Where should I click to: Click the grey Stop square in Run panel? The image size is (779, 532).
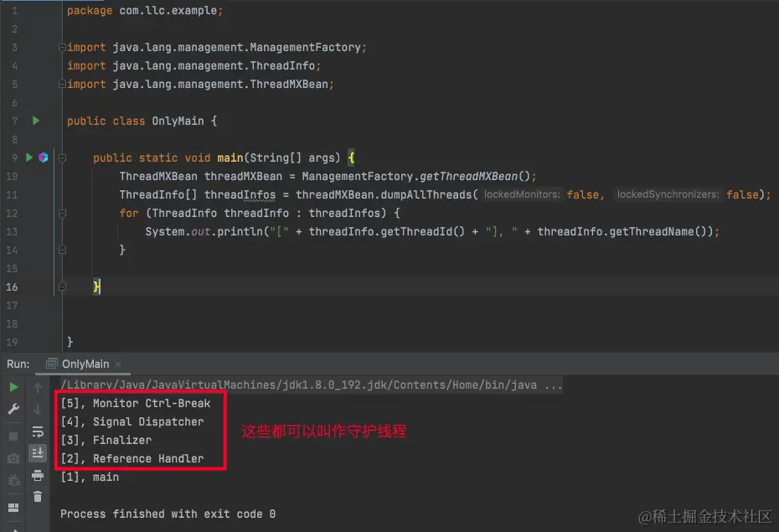coord(13,436)
